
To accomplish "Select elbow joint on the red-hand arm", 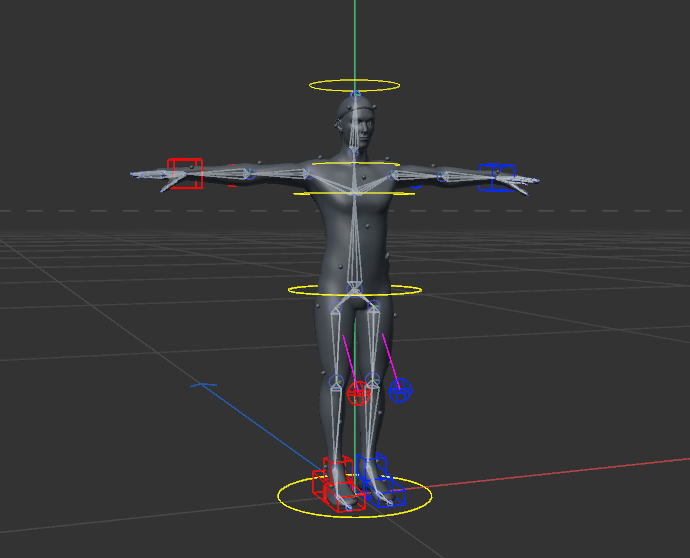I will pyautogui.click(x=250, y=174).
